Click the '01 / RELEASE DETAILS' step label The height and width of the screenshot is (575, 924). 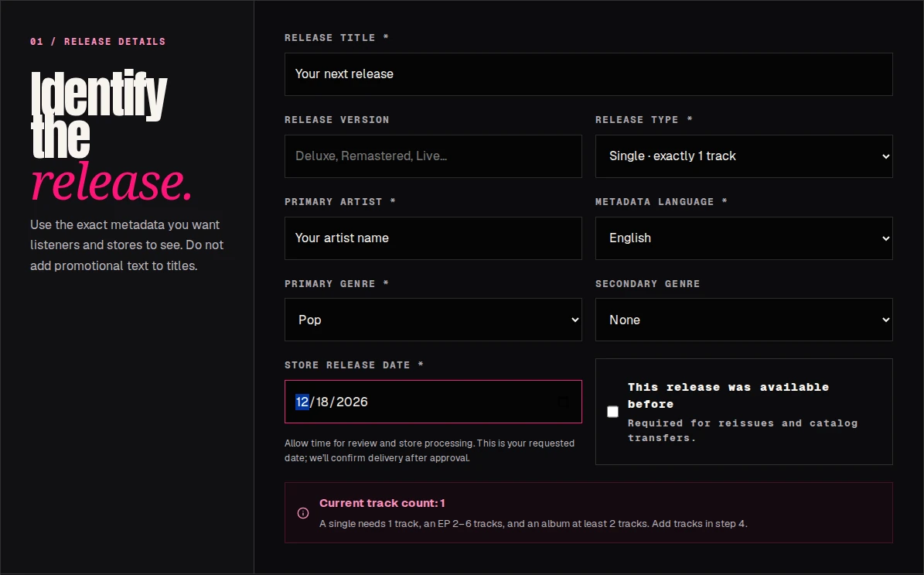pyautogui.click(x=98, y=41)
